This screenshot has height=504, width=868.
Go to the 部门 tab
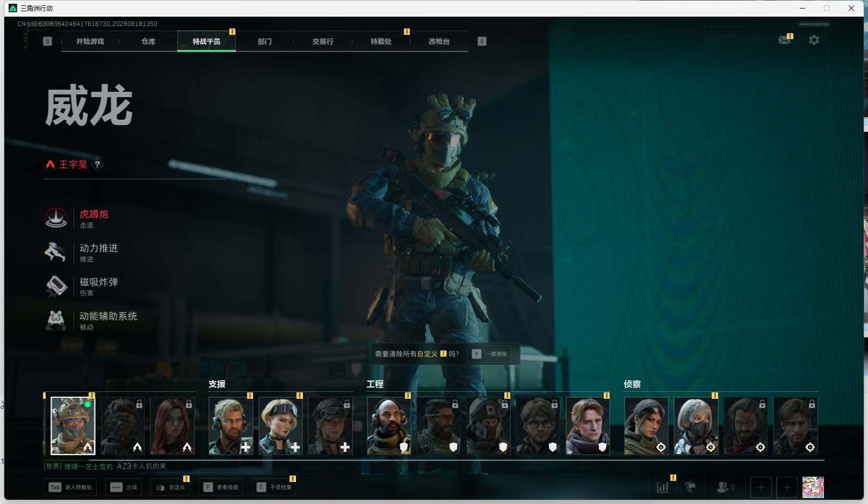click(x=264, y=41)
